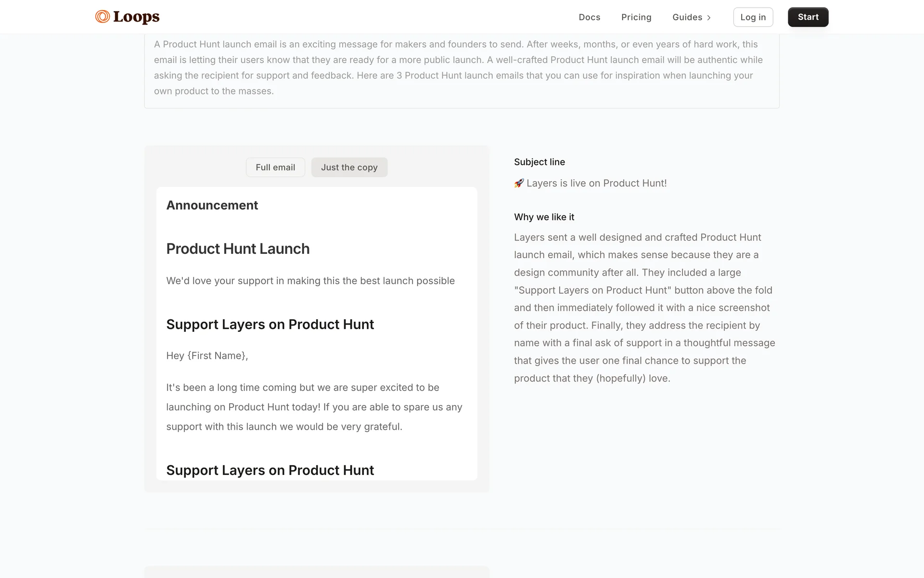The width and height of the screenshot is (924, 578).
Task: Click the 'Why we like it' heading
Action: pyautogui.click(x=544, y=217)
